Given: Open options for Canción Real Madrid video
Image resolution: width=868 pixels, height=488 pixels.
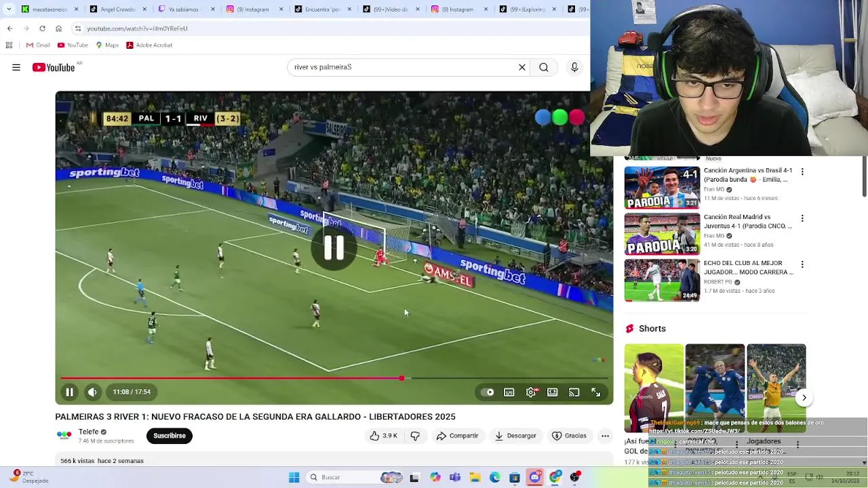Looking at the screenshot, I should 802,218.
